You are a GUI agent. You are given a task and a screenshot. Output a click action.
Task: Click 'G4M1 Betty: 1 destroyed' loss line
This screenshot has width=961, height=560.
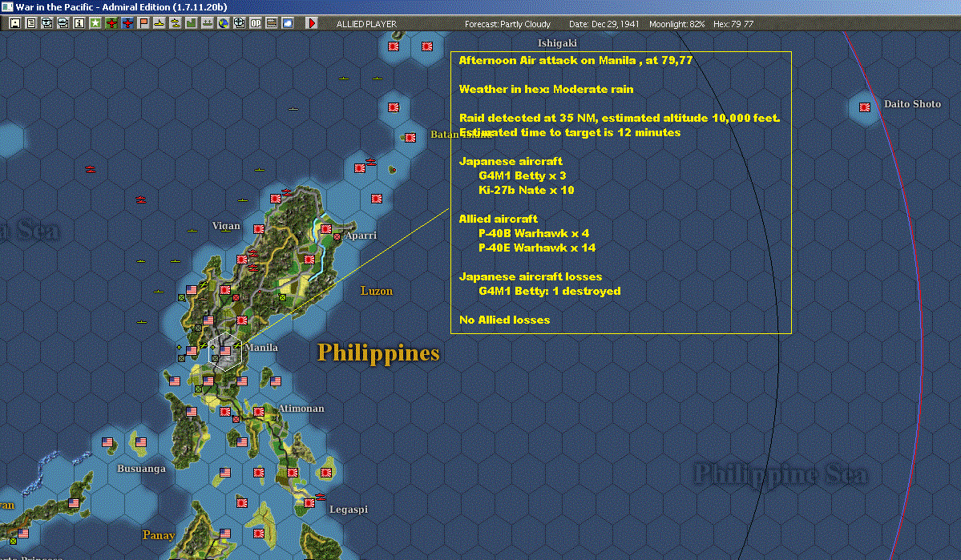550,291
